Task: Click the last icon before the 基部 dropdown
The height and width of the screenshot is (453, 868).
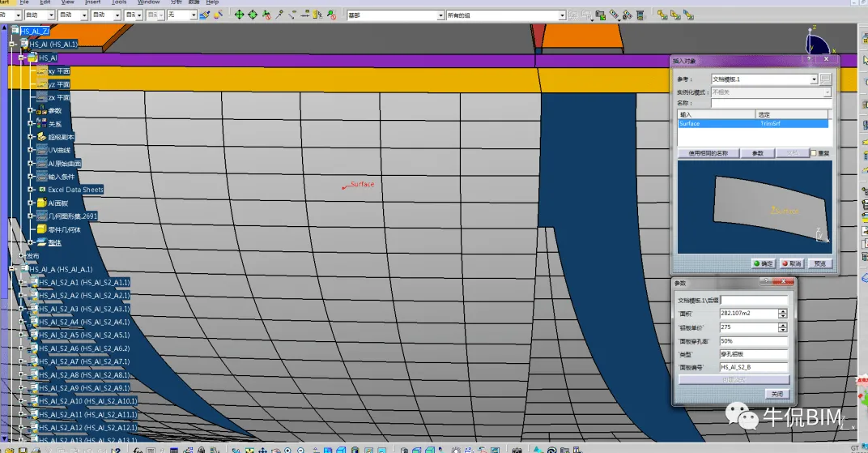Action: 332,15
